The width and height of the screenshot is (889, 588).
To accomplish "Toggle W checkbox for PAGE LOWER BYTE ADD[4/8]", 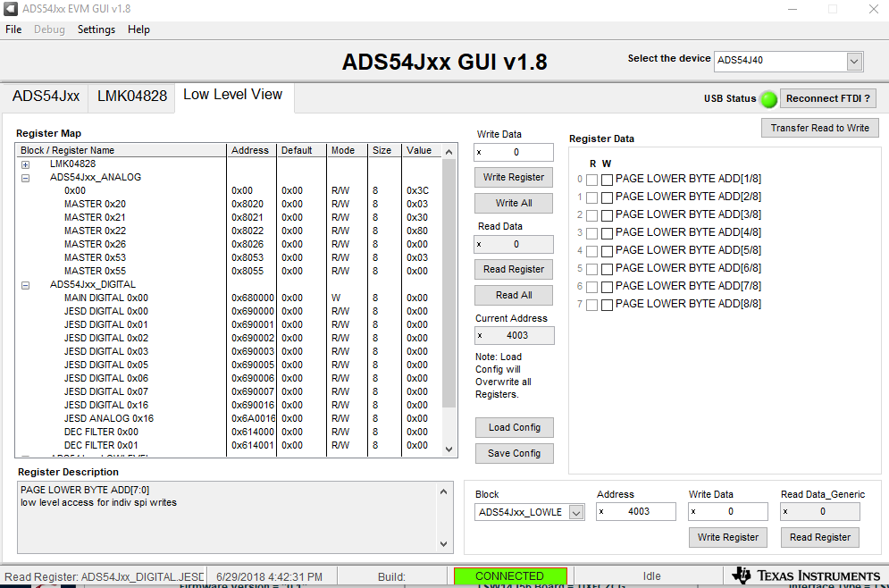I will click(x=607, y=233).
